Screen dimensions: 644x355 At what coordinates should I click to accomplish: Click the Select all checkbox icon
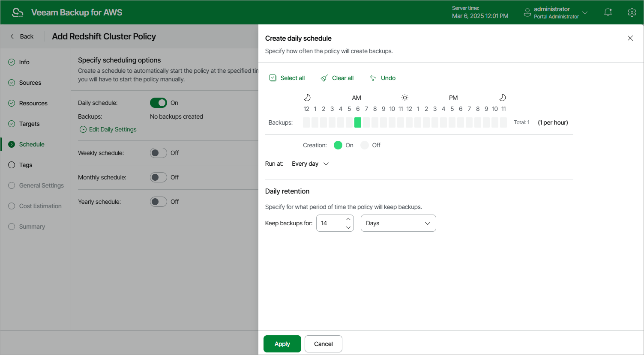click(x=273, y=78)
